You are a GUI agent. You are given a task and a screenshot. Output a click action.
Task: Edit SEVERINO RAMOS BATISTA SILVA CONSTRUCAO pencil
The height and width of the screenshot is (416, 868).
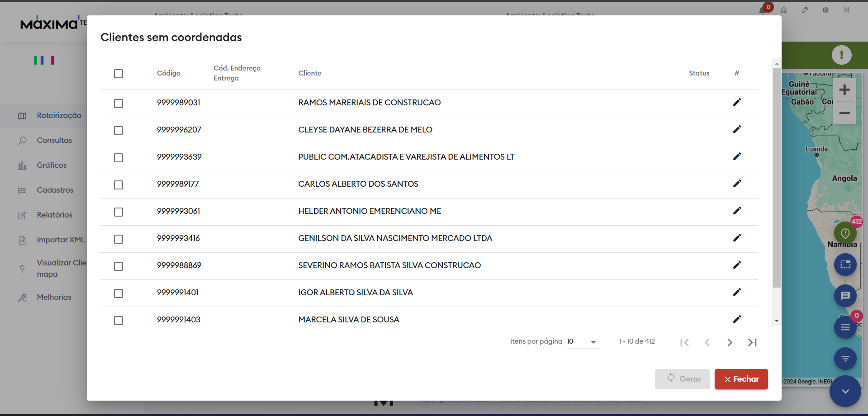[737, 265]
